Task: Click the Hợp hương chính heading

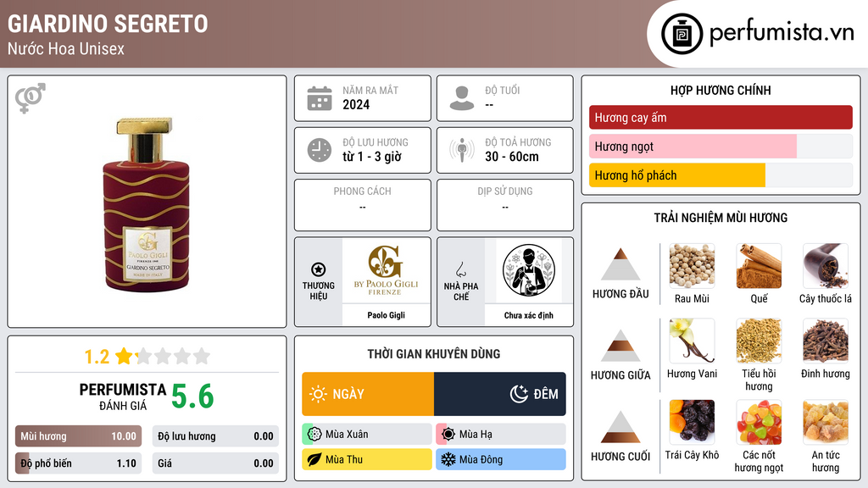Action: coord(721,90)
